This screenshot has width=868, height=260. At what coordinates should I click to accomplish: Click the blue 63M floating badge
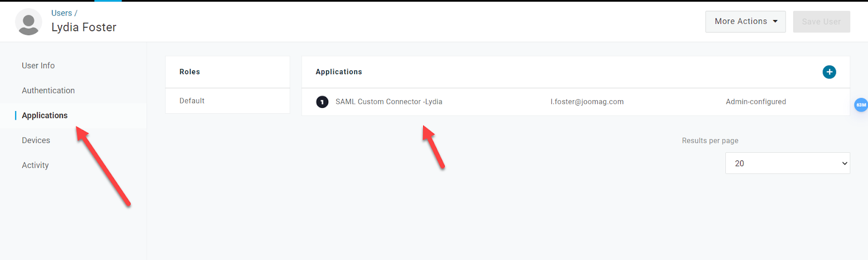pos(861,105)
